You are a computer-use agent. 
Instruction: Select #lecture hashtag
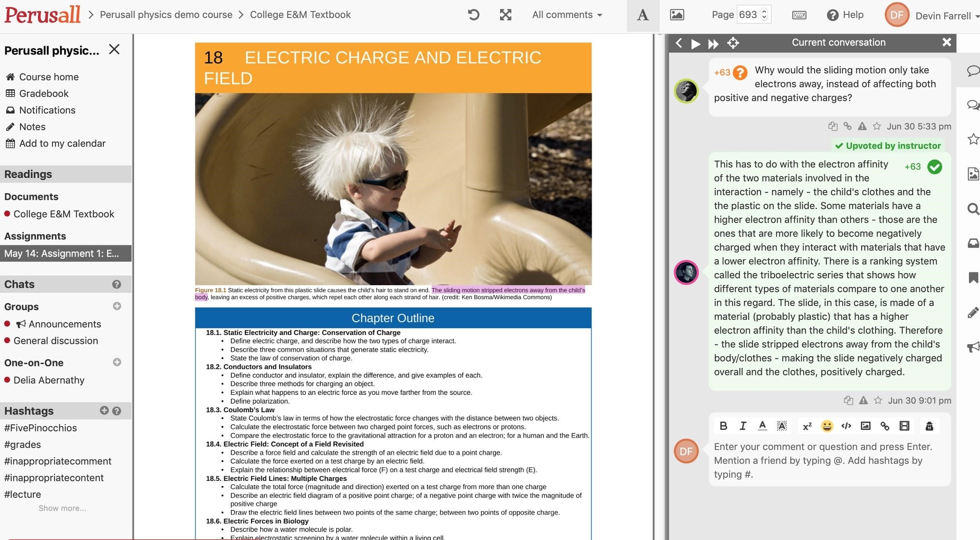click(22, 495)
